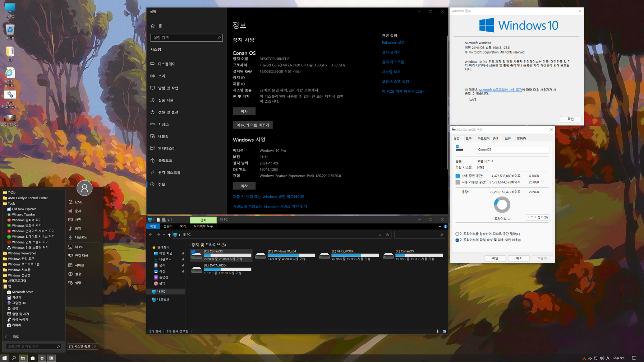Expand Windows PowerShell folder

point(22,253)
